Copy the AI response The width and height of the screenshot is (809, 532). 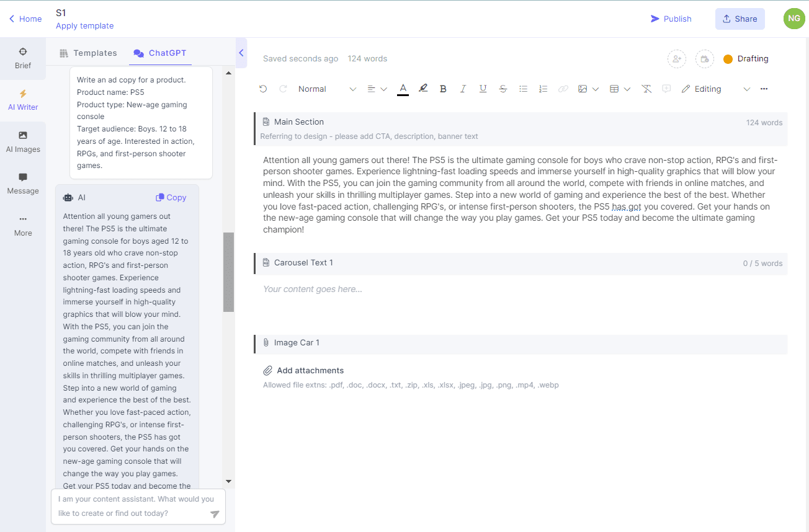pos(171,197)
